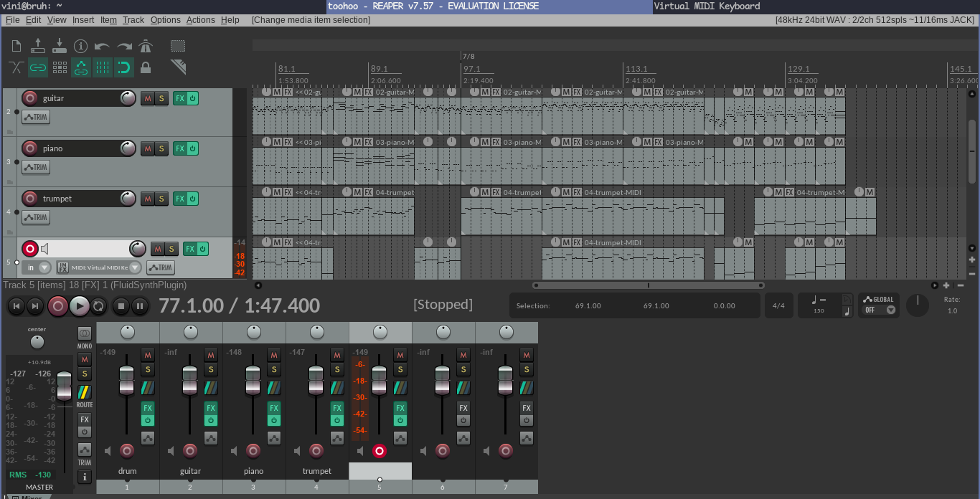The width and height of the screenshot is (980, 499).
Task: Open the Insert menu
Action: click(83, 20)
